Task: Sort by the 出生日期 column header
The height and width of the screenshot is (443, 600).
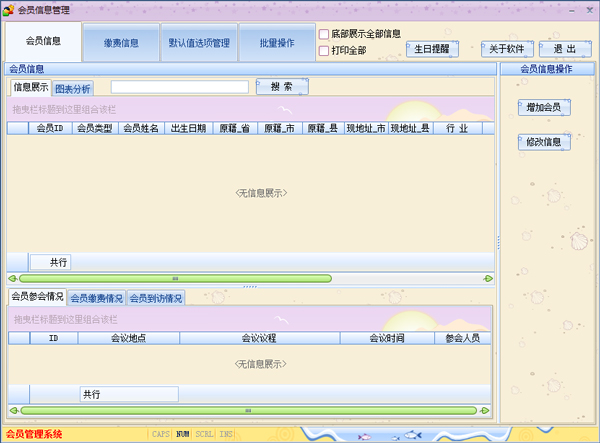Action: pyautogui.click(x=189, y=128)
